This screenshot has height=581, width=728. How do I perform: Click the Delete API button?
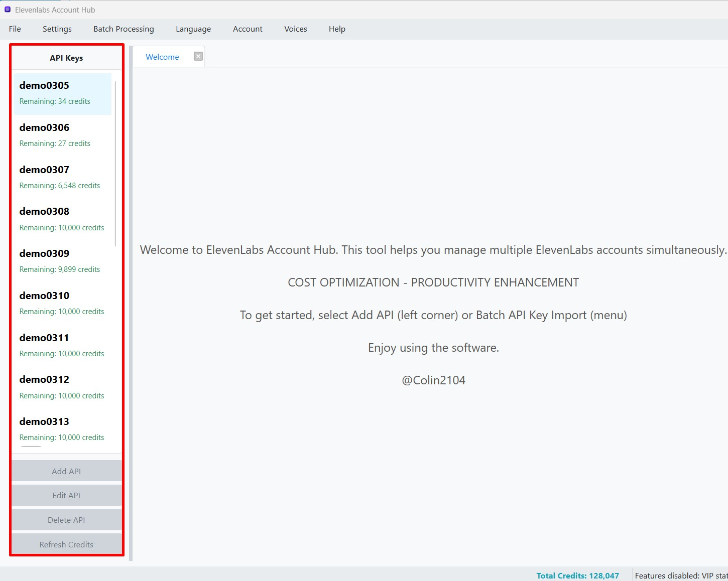(66, 520)
